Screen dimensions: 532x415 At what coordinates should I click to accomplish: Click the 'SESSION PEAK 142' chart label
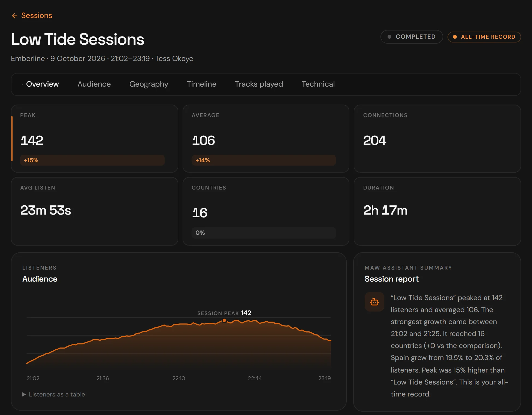point(224,313)
